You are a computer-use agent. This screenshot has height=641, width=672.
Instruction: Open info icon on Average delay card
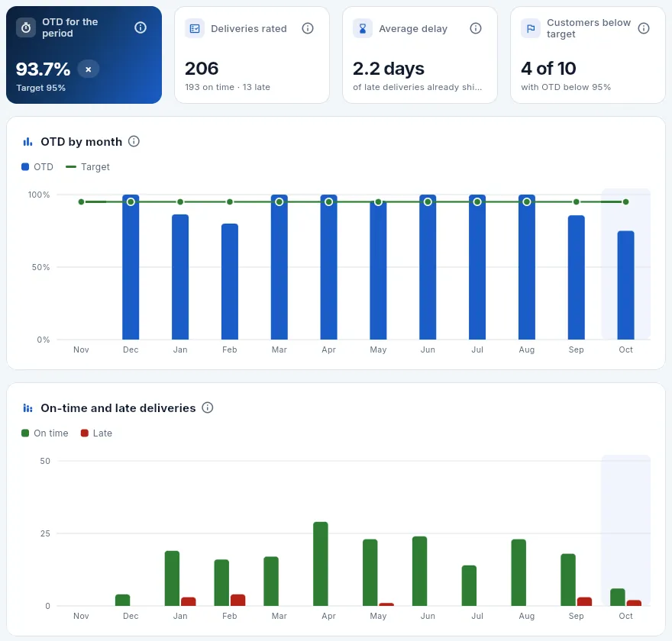[x=476, y=29]
